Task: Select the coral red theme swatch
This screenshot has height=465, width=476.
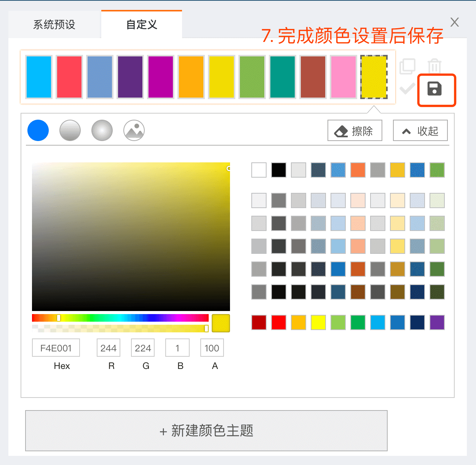Action: [69, 77]
